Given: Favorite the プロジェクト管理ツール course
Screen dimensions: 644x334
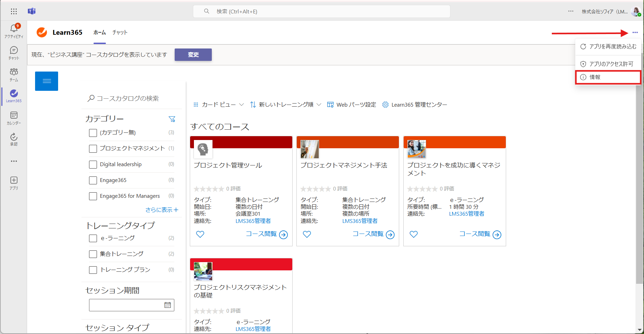Looking at the screenshot, I should 200,234.
